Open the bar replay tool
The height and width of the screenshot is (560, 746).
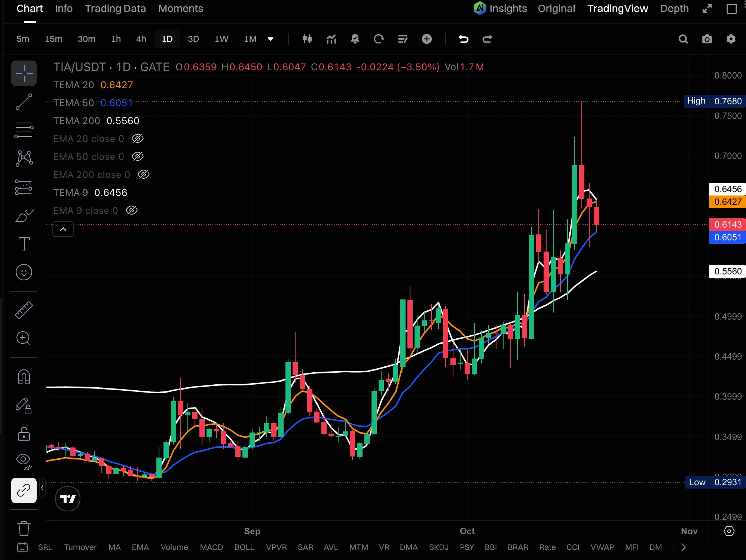(379, 39)
